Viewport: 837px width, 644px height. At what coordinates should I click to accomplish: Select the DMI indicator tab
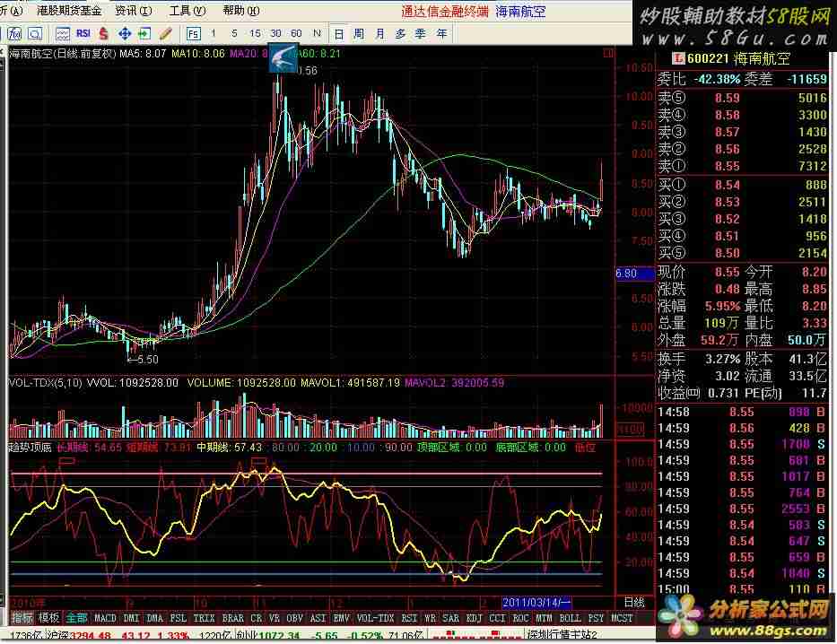[x=131, y=618]
